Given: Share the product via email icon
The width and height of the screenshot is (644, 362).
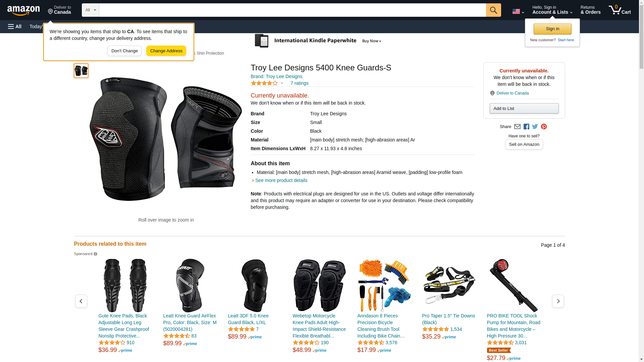Looking at the screenshot, I should pos(517,127).
